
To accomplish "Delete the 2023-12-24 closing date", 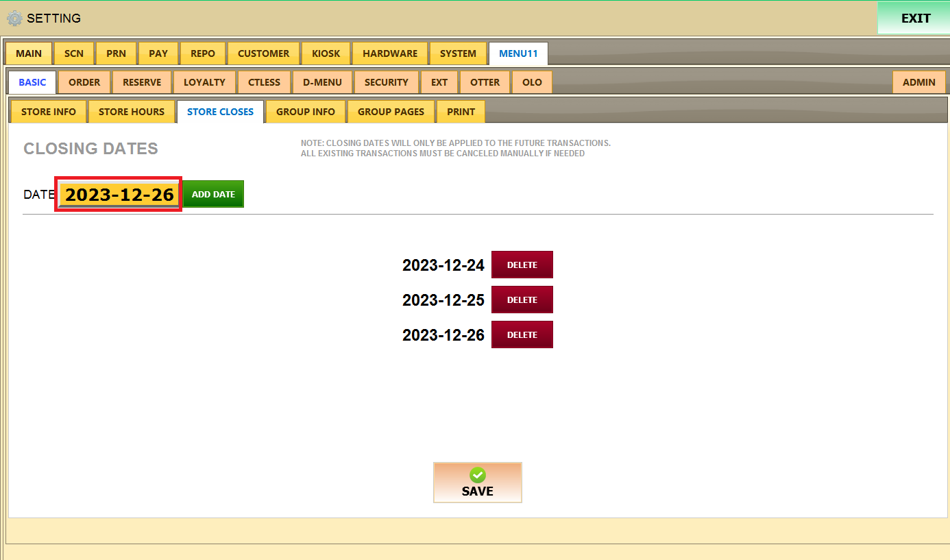I will pos(522,265).
